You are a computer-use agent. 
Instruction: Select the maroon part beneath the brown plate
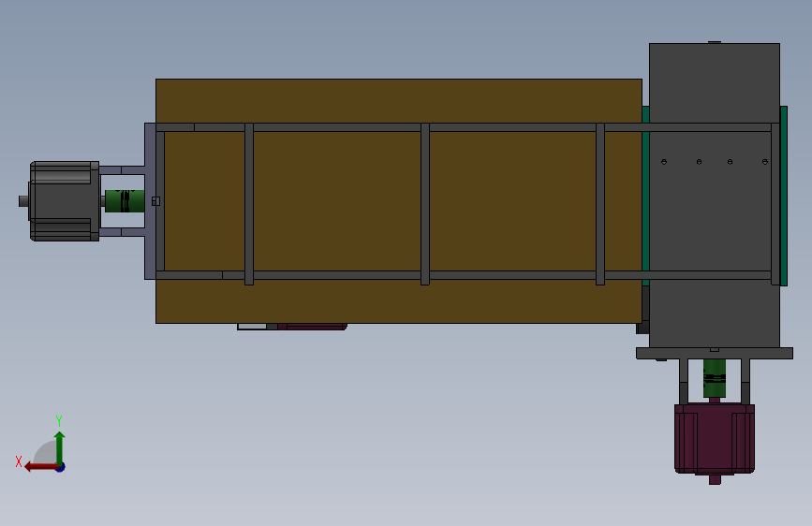(x=312, y=327)
